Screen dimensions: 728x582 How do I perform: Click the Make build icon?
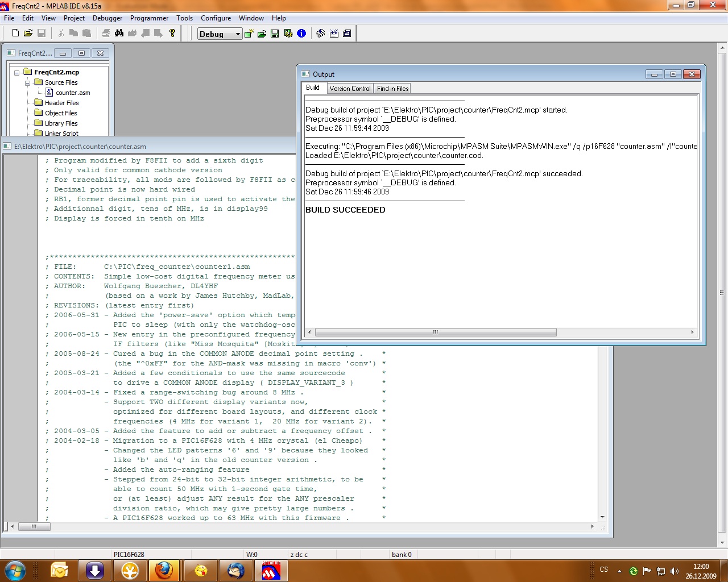tap(321, 34)
